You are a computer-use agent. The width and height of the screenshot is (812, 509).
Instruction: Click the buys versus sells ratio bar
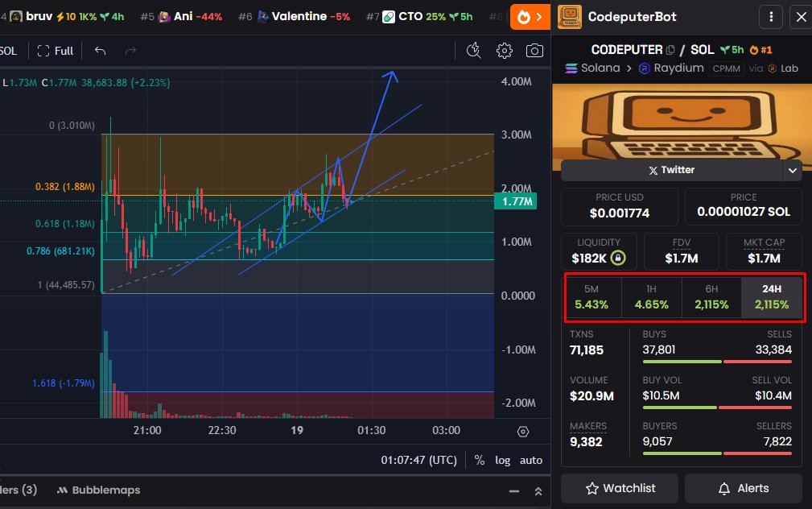(x=717, y=362)
